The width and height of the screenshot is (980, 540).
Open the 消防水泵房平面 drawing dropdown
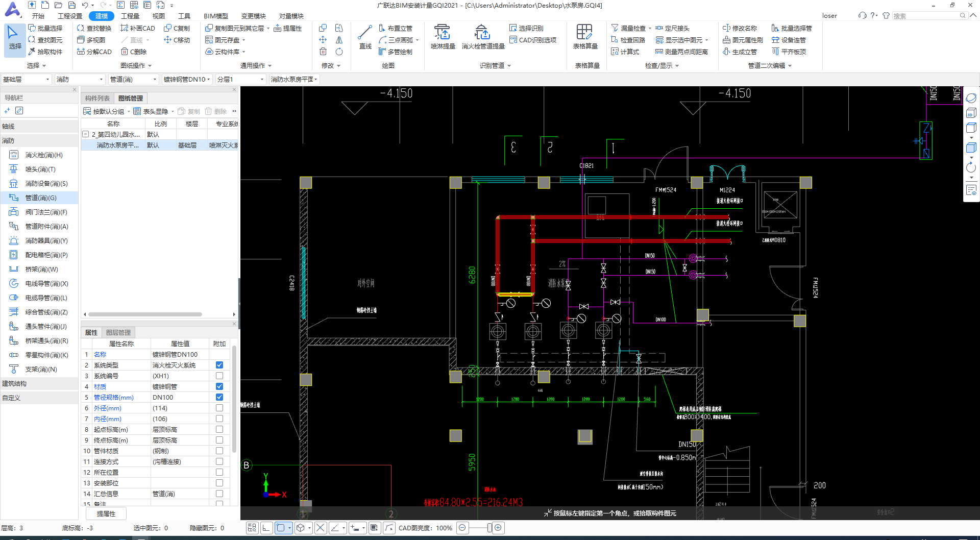click(x=294, y=79)
